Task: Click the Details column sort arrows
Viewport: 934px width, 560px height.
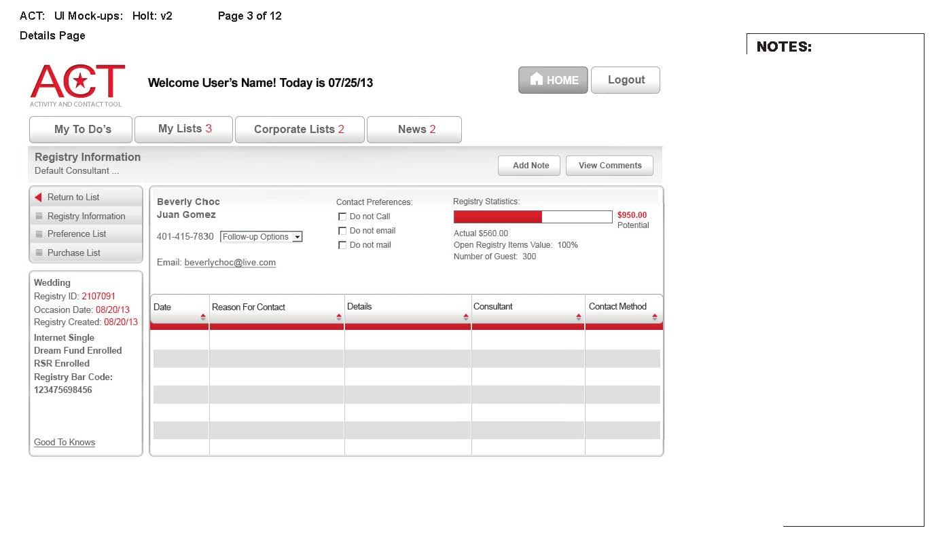Action: coord(465,317)
